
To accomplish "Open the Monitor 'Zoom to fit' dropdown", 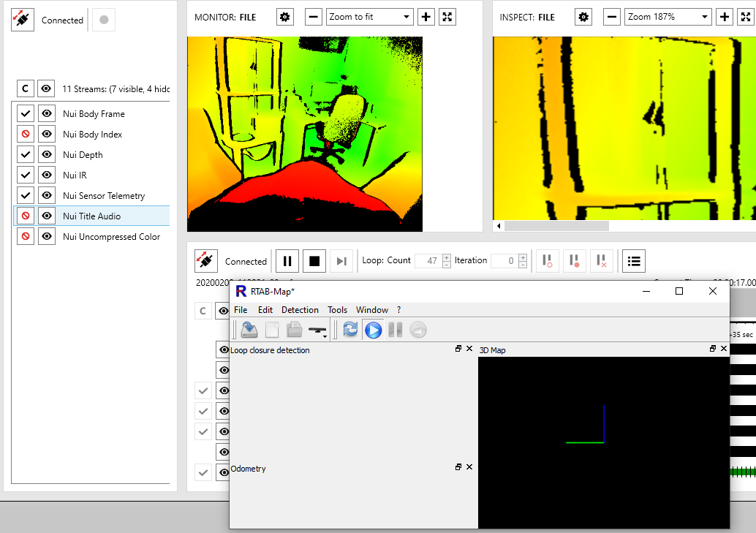I will click(370, 17).
